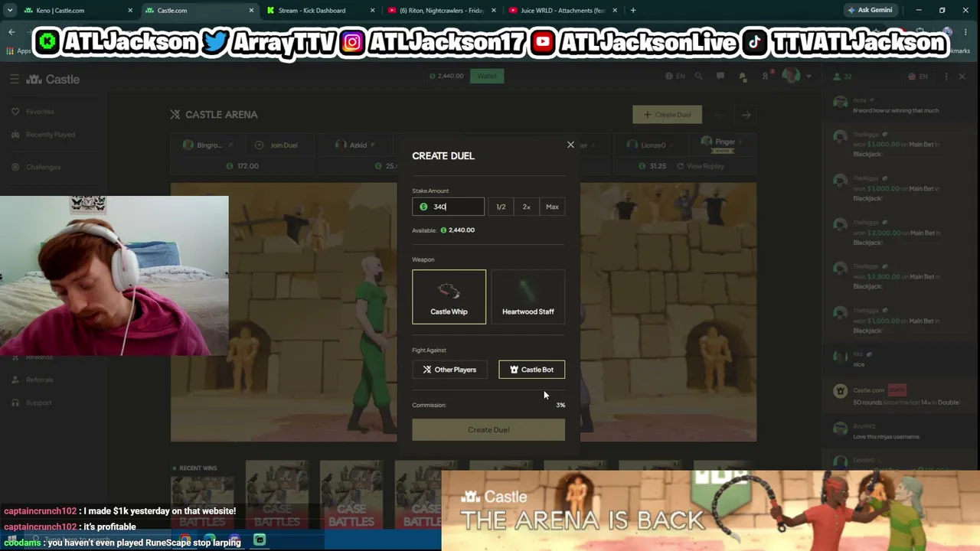This screenshot has width=980, height=551.
Task: Switch to the Juice WRLD - Attachments tab
Action: [x=562, y=11]
